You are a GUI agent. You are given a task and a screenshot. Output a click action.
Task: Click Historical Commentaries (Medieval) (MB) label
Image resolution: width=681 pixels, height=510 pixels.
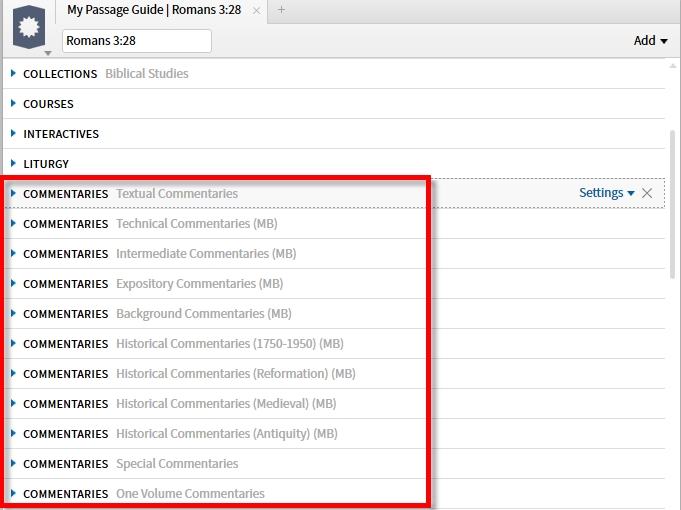click(x=226, y=403)
